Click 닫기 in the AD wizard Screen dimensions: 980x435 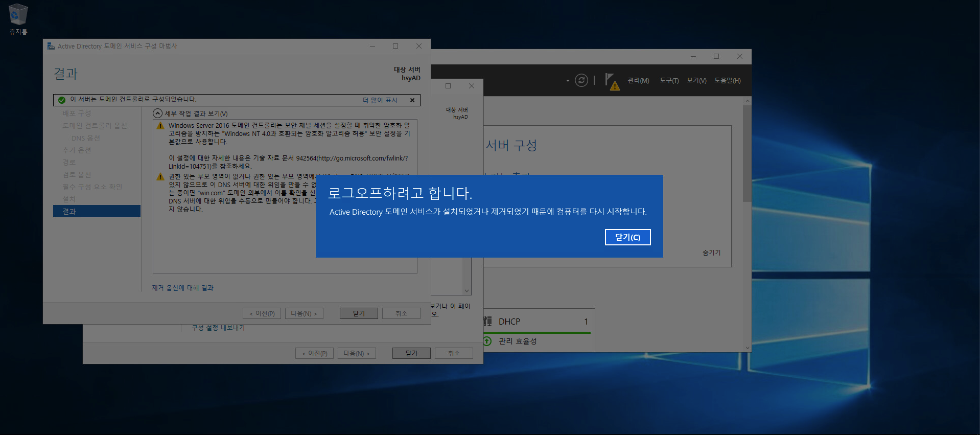coord(359,313)
